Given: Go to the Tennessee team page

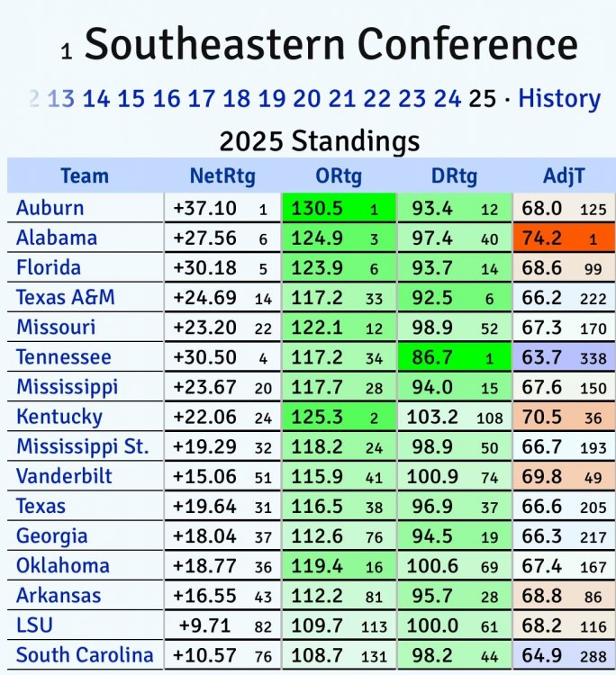Looking at the screenshot, I should (x=64, y=356).
